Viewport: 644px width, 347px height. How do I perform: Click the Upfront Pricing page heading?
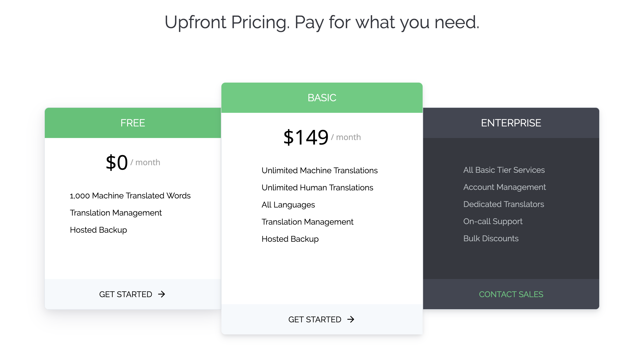pyautogui.click(x=322, y=22)
